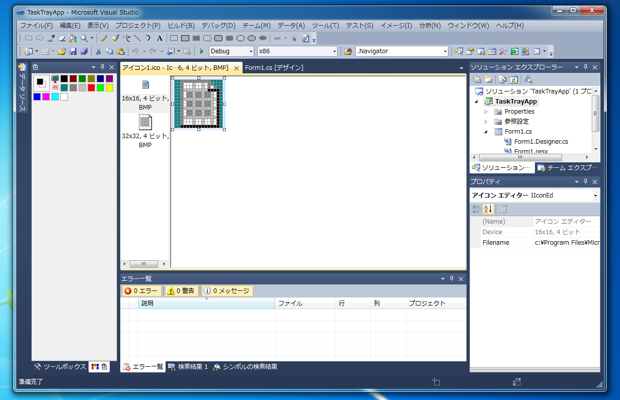Click the Filename property value field
Image resolution: width=620 pixels, height=400 pixels.
[566, 243]
